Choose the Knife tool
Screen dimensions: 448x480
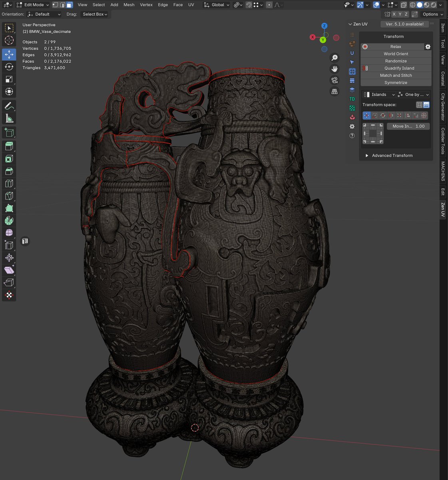pyautogui.click(x=9, y=196)
